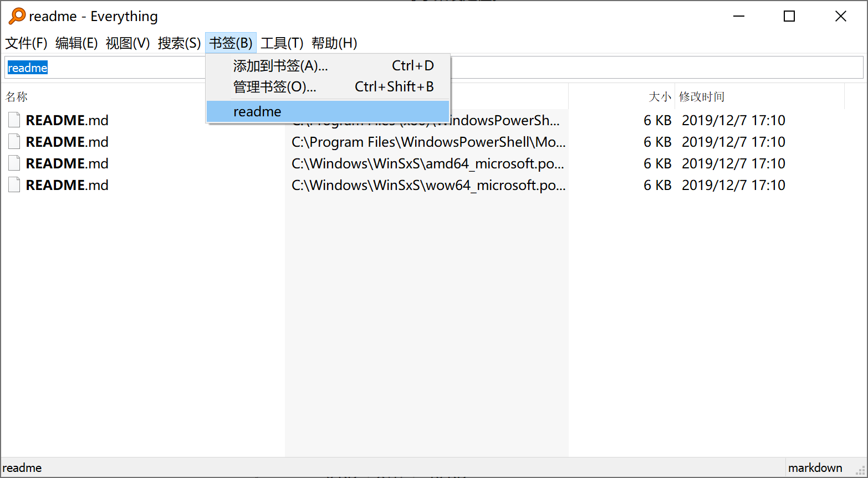Click the readme status bar text
This screenshot has height=478, width=868.
(22, 468)
